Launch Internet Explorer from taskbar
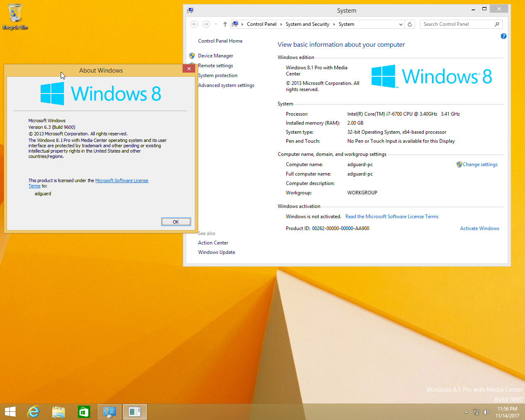Screen dimensions: 525x420 coord(33,412)
